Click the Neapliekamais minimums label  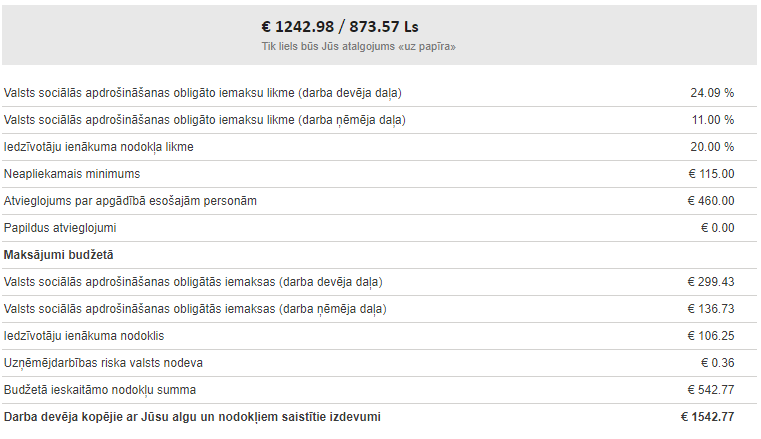[72, 174]
